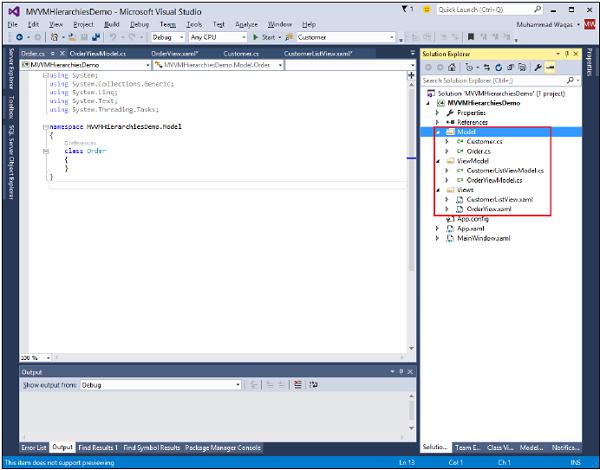Open the Debug configuration dropdown
This screenshot has height=470, width=600.
tap(168, 37)
